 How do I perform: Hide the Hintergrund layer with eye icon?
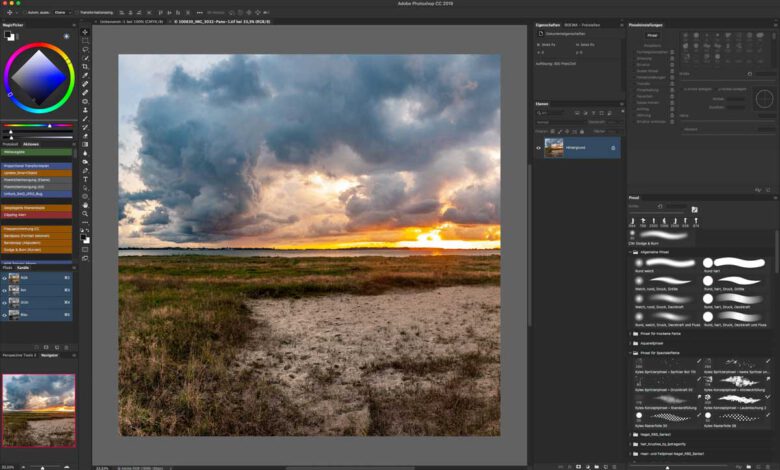538,148
